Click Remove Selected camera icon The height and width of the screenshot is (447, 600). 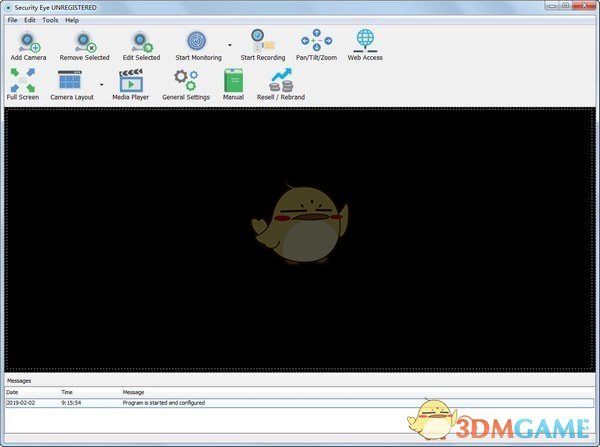(85, 42)
